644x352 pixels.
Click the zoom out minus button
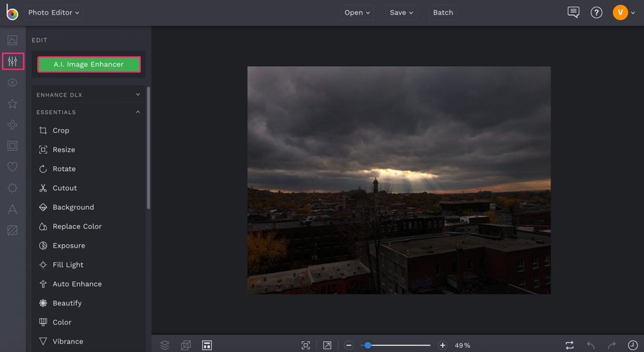click(349, 345)
